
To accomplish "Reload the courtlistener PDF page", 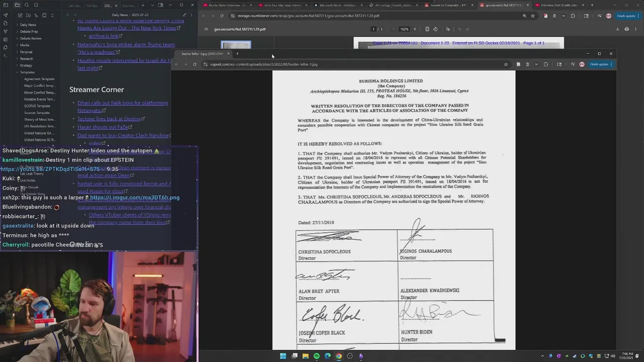I will point(221,16).
